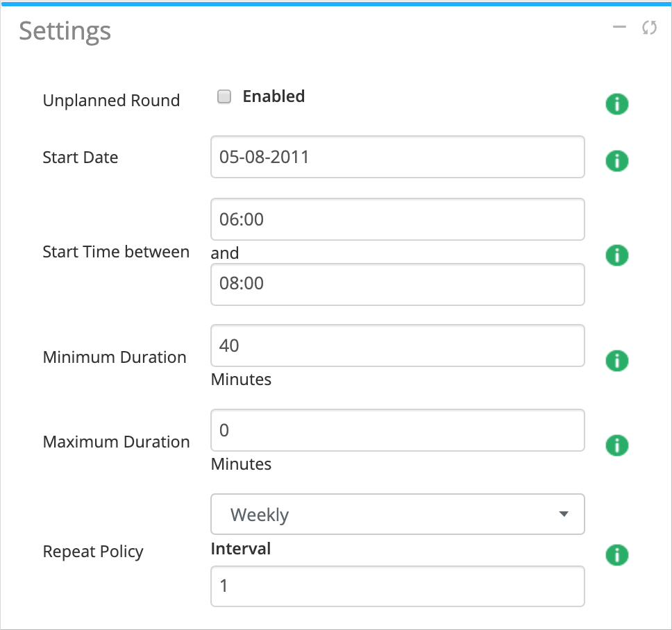This screenshot has width=672, height=630.
Task: Click the dropdown arrow of Repeat Policy
Action: tap(564, 515)
